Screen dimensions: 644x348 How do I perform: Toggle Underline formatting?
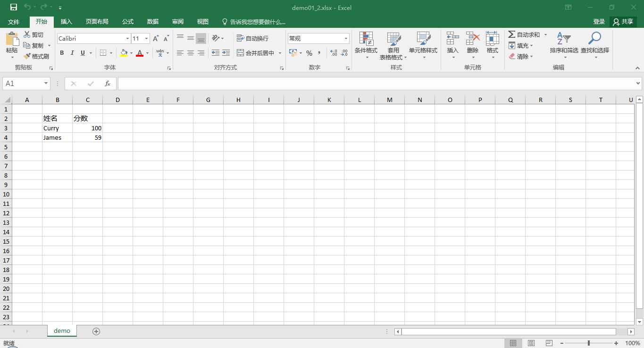(83, 53)
